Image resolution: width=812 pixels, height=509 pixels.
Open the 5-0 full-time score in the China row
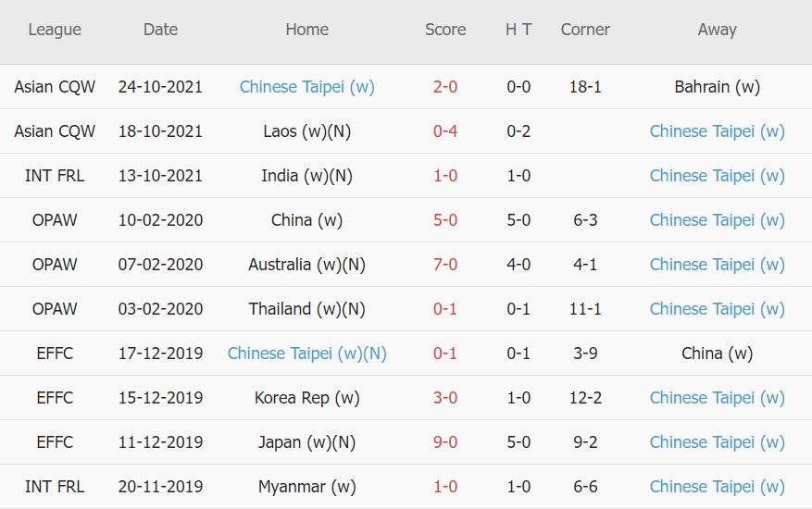445,220
